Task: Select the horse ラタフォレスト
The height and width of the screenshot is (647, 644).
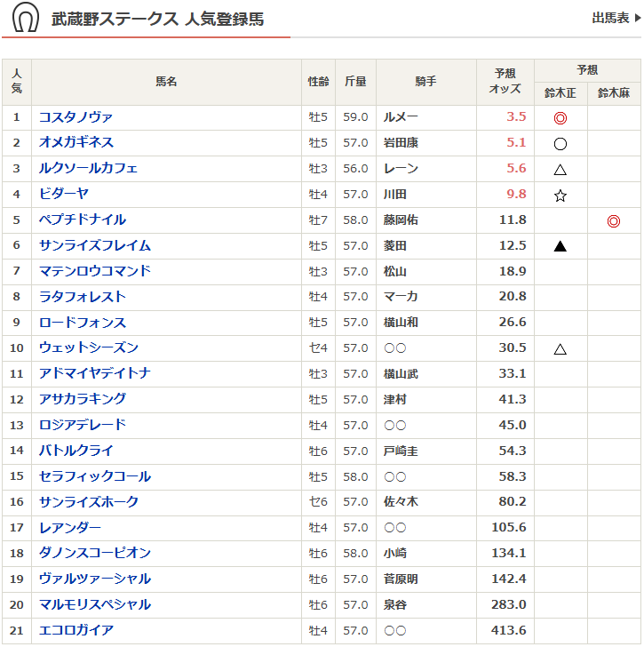Action: click(x=83, y=297)
